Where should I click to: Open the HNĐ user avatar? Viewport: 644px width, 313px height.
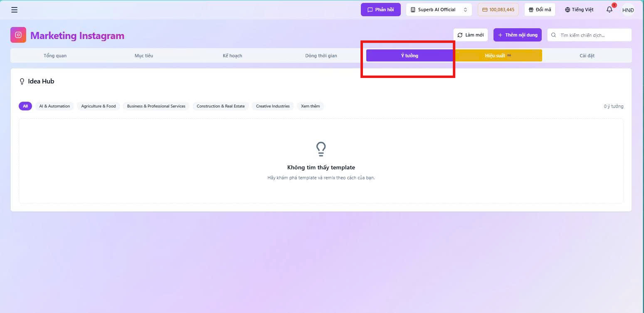coord(628,10)
